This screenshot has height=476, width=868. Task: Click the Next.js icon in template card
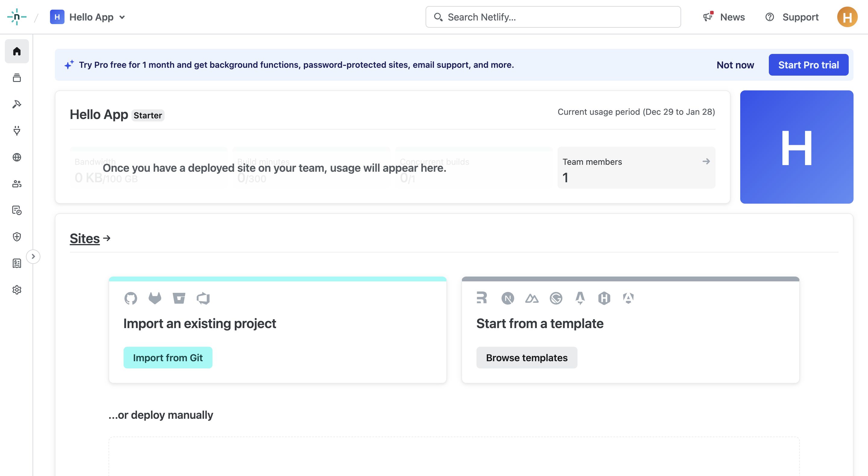point(508,298)
